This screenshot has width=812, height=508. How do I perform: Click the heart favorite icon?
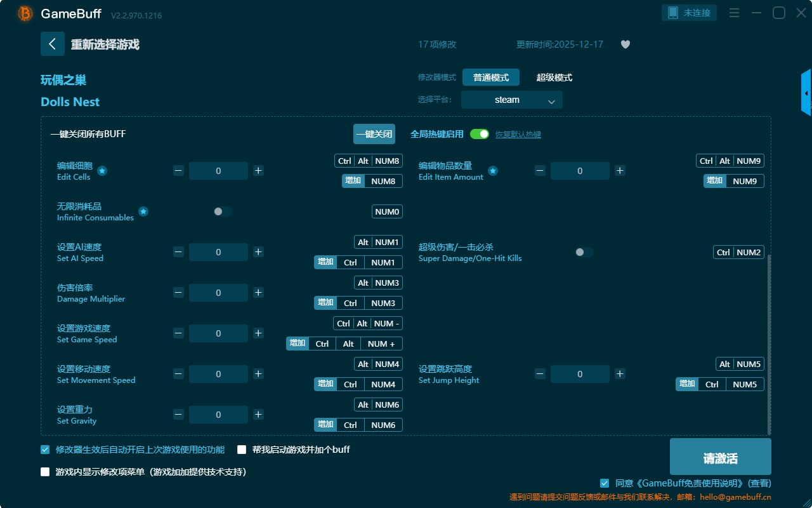click(625, 44)
